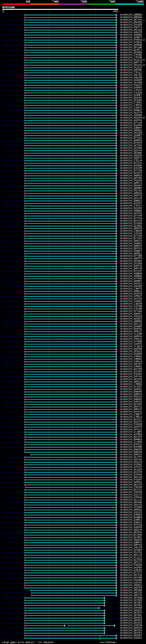Select the UniRef100_Q9S634 entry
This screenshot has width=146, height=644.
click(x=131, y=628)
